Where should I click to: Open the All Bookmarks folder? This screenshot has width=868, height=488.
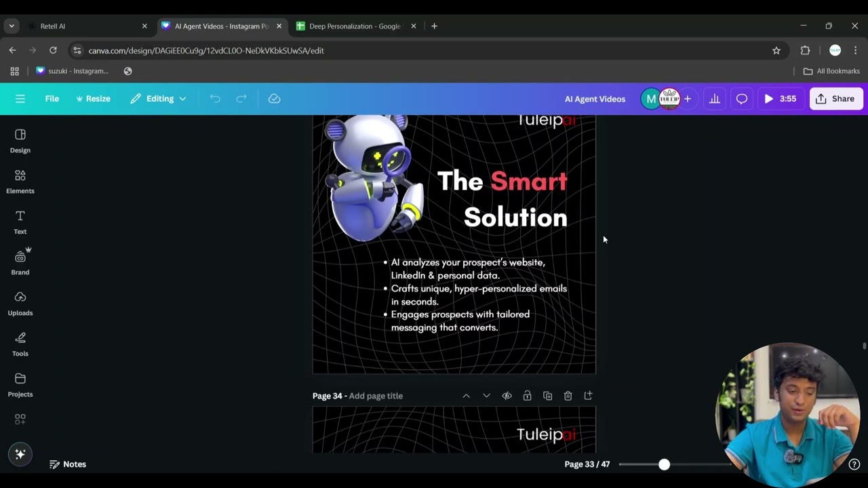pyautogui.click(x=831, y=71)
